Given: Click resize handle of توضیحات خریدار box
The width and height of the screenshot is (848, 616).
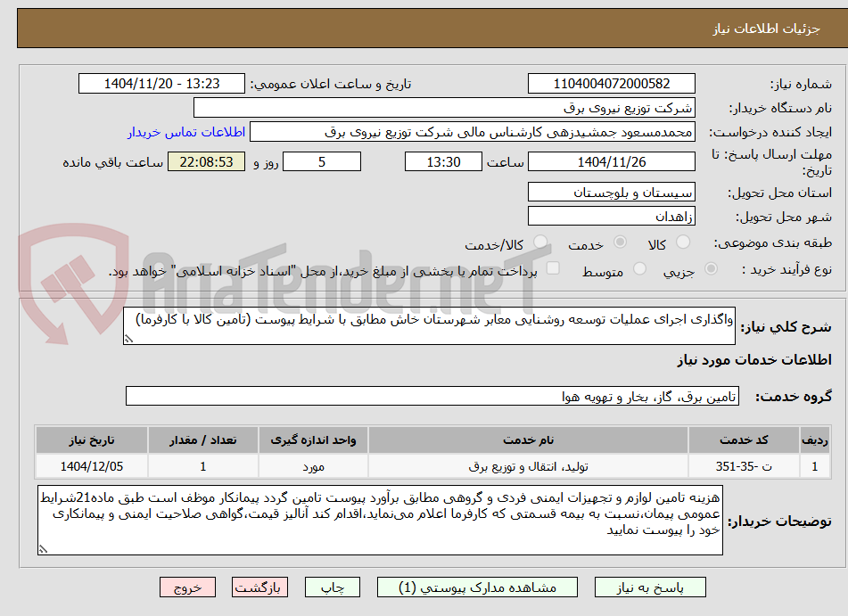Looking at the screenshot, I should coord(43,549).
